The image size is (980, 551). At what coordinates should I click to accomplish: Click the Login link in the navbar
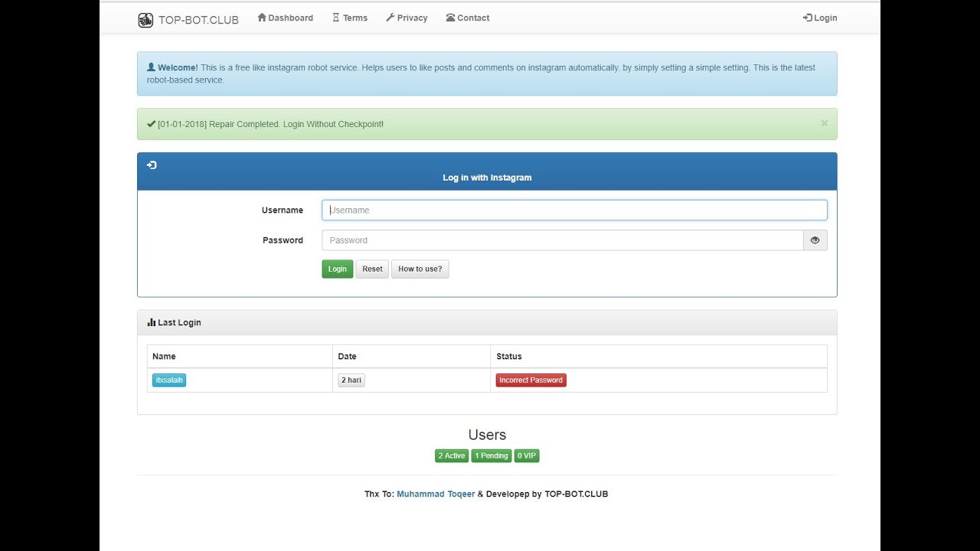coord(820,18)
